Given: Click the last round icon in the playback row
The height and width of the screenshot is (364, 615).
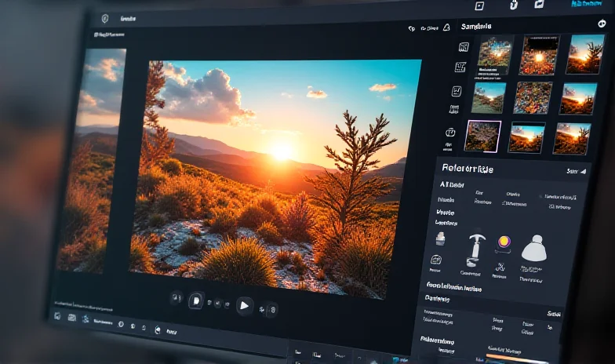Looking at the screenshot, I should [273, 310].
